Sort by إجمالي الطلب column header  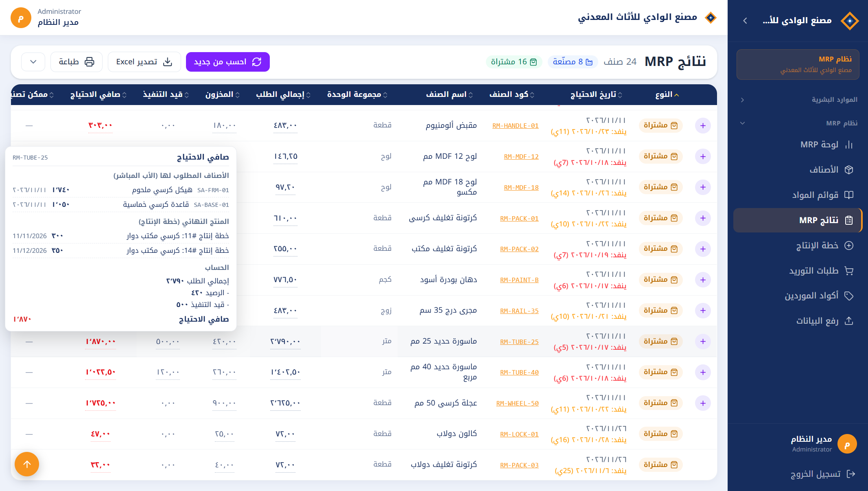[283, 94]
